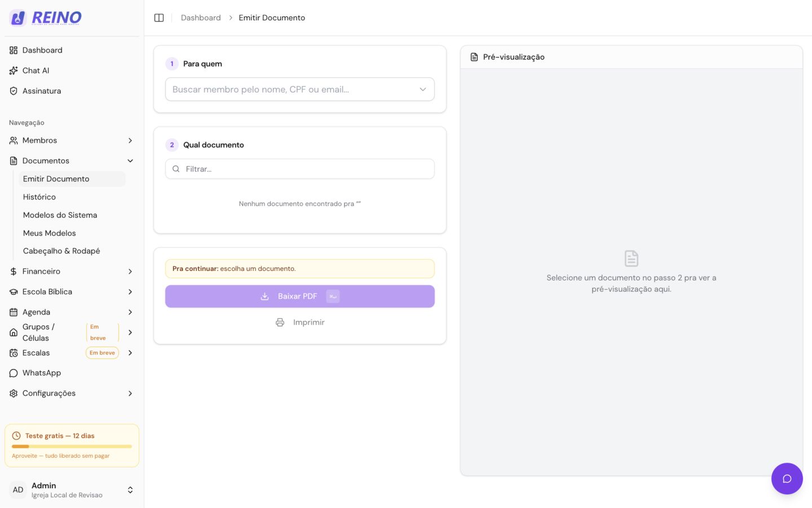This screenshot has height=508, width=812.
Task: Click the Chat AI sparkle icon
Action: point(14,71)
